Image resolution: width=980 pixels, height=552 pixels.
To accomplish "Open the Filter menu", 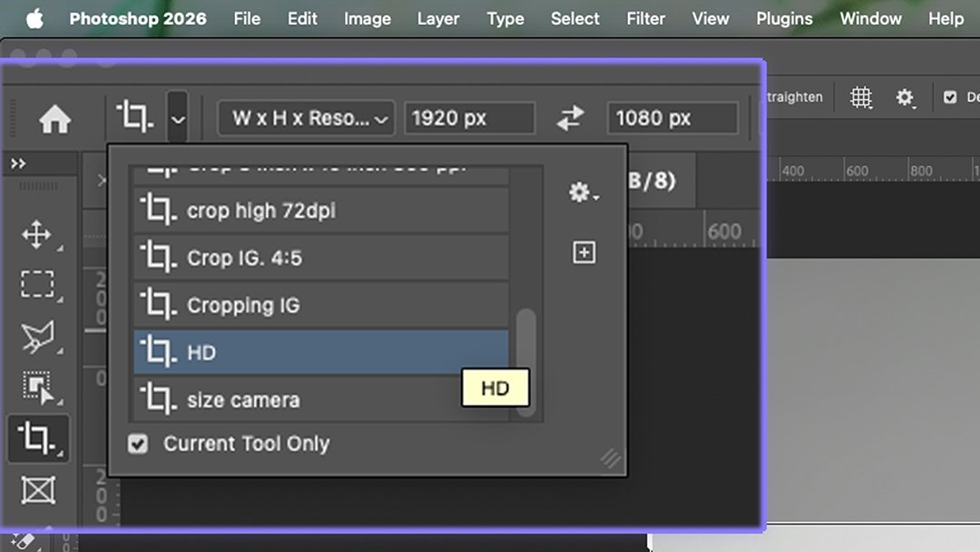I will pos(646,19).
